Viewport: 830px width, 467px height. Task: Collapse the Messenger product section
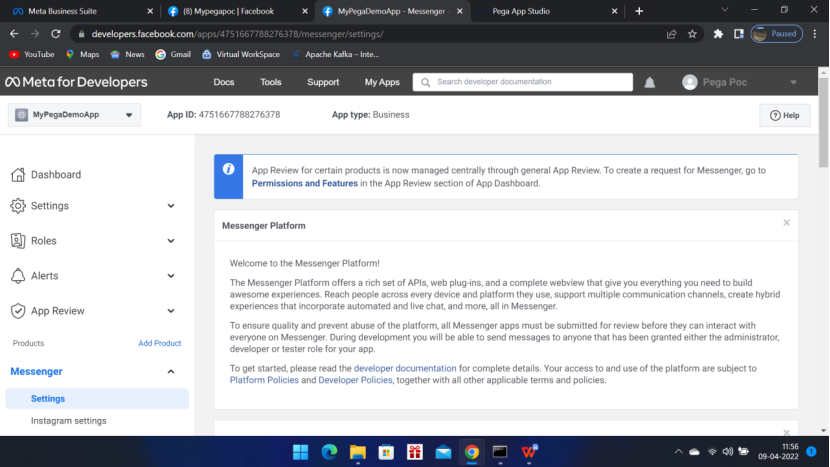coord(171,372)
